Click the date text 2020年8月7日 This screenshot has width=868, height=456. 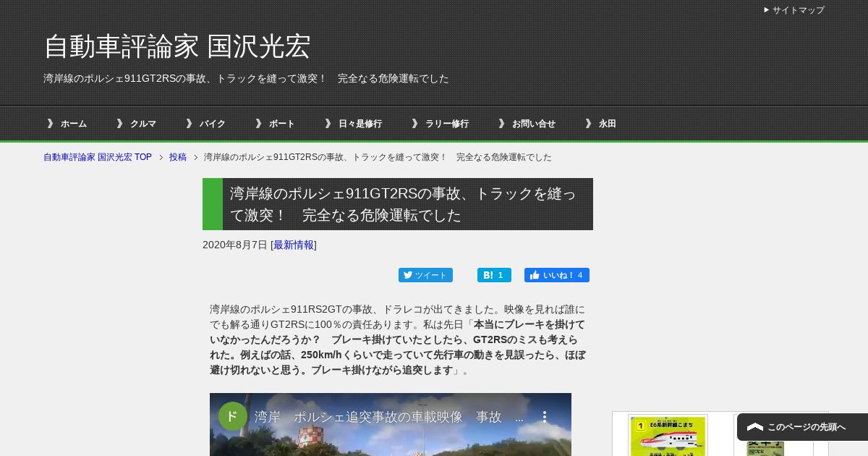[x=235, y=245]
